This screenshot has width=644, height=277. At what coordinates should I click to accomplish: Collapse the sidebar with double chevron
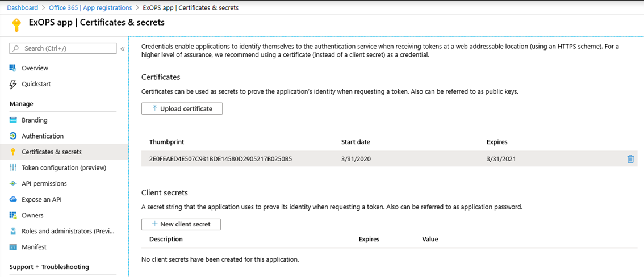(122, 49)
